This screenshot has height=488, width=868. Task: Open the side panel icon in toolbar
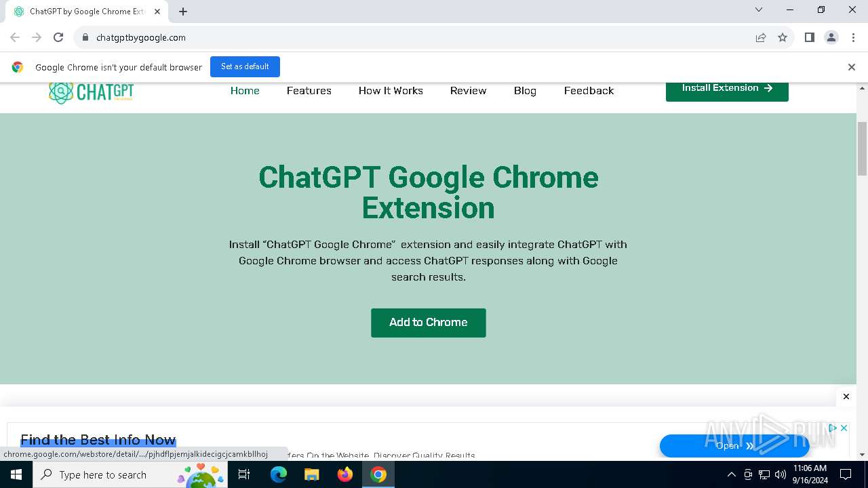click(x=810, y=37)
